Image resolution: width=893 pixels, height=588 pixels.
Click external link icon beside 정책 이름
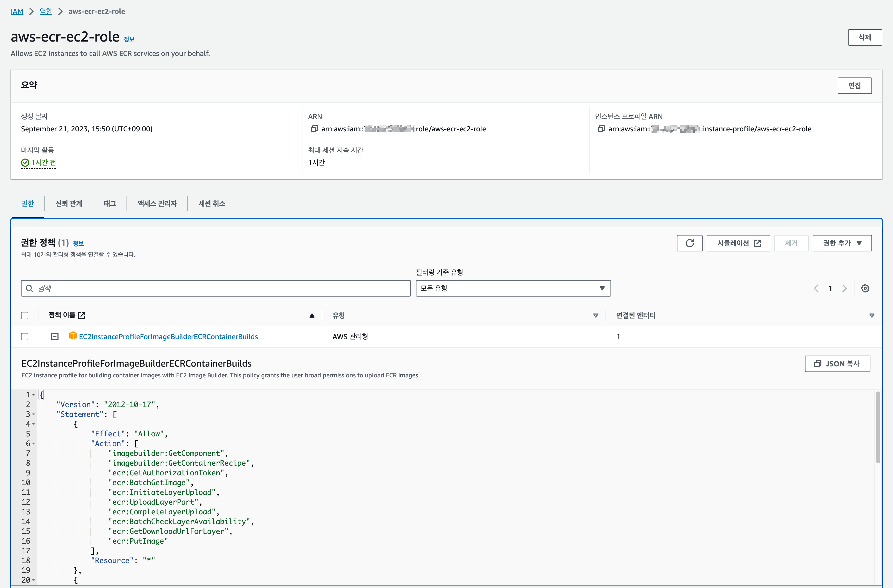click(x=82, y=315)
